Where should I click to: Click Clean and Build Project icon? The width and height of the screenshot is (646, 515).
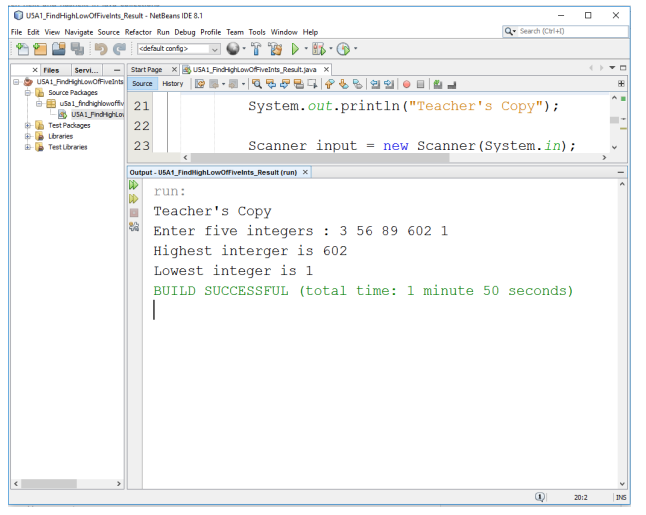pos(276,49)
